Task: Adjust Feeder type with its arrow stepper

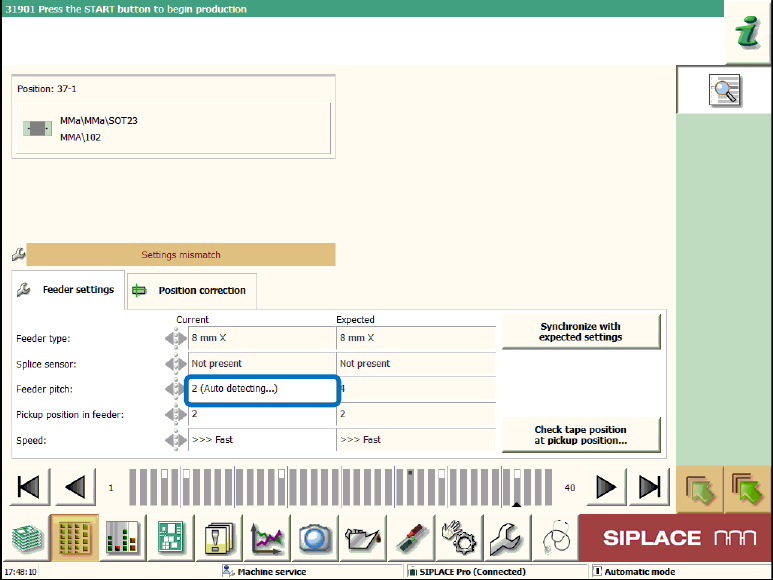Action: [176, 338]
